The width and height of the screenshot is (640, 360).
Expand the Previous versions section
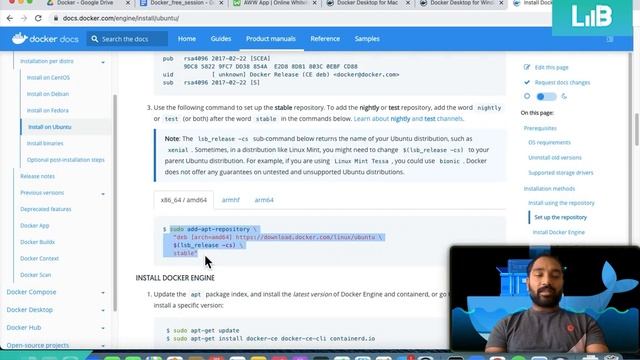click(x=103, y=193)
